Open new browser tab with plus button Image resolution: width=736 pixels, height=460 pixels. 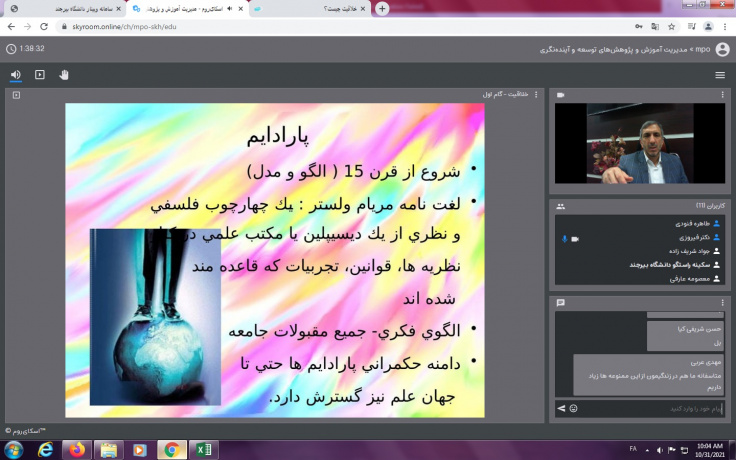coord(382,8)
